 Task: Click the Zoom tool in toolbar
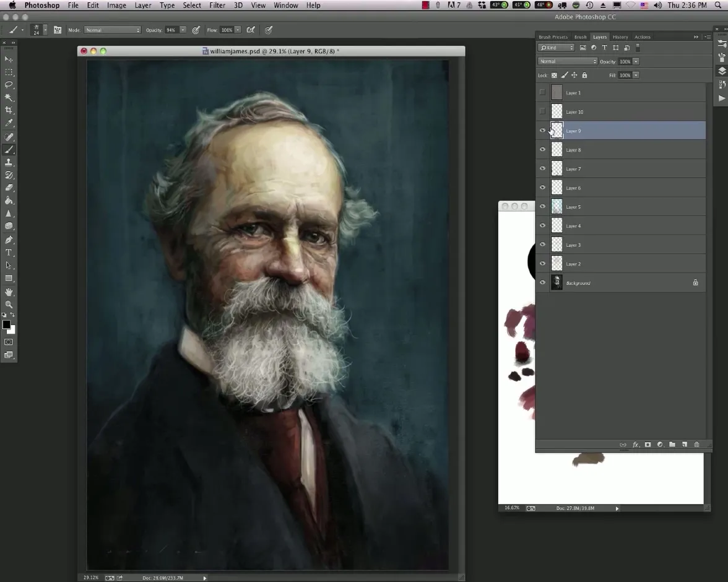pyautogui.click(x=9, y=305)
